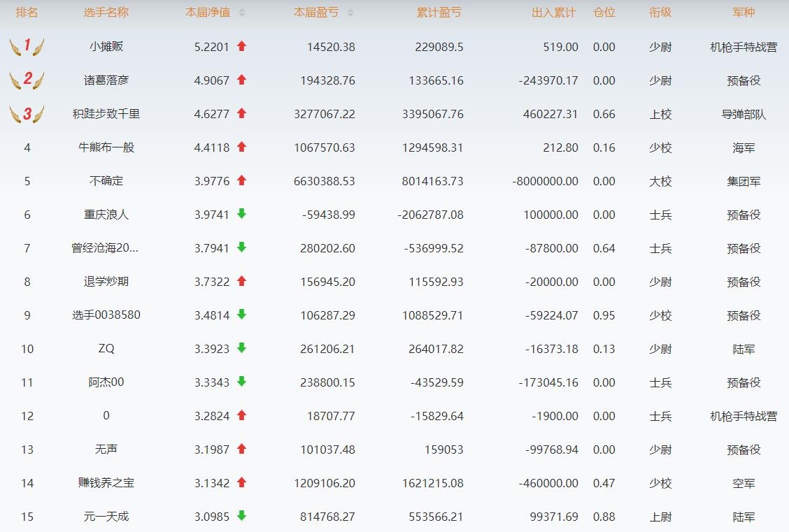Viewport: 789px width, 532px height.
Task: Click the rank 1 gold wings badge
Action: point(27,47)
